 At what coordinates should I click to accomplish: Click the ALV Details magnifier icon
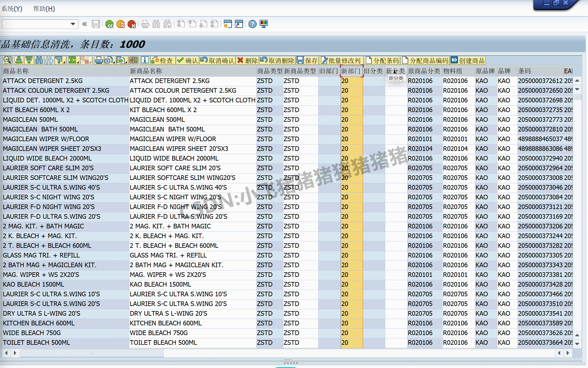point(7,60)
